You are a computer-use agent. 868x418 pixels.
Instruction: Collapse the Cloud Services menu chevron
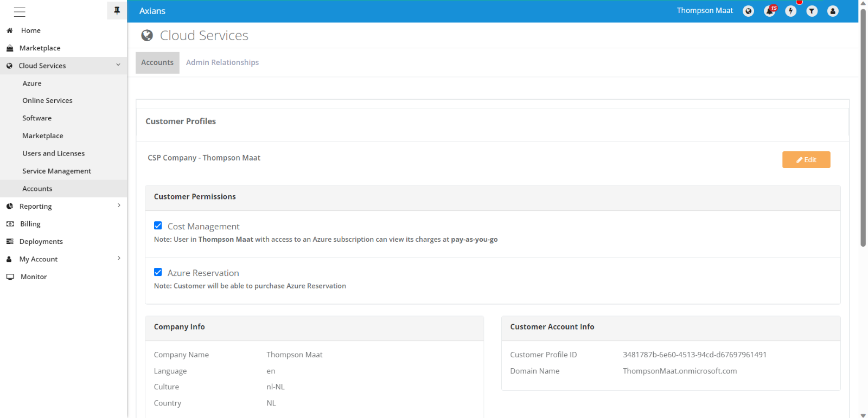(x=118, y=65)
